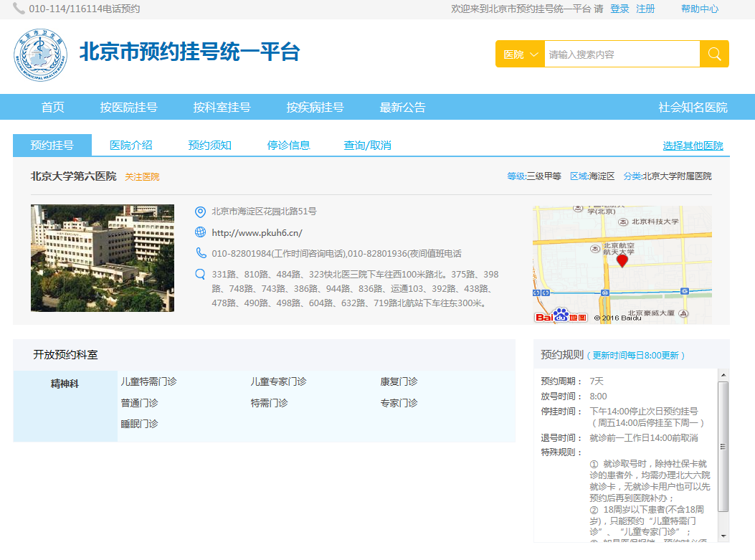Open 帮助中心 help center
Image resolution: width=755 pixels, height=560 pixels.
pyautogui.click(x=700, y=9)
